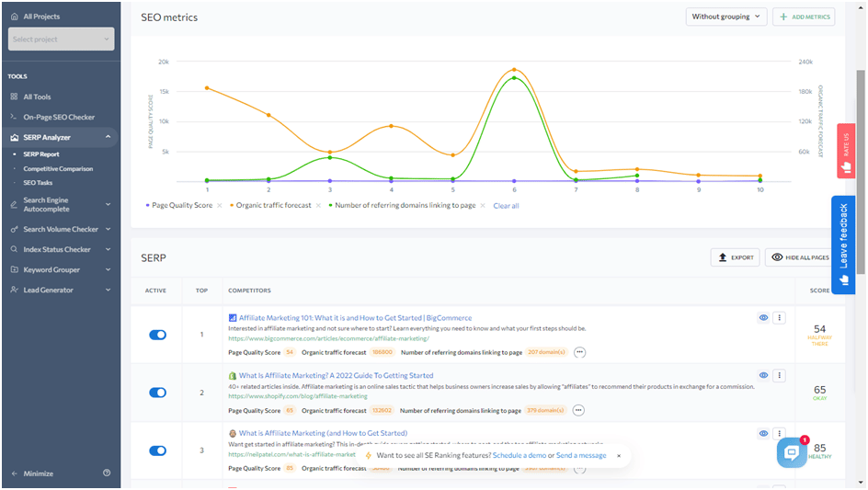The width and height of the screenshot is (868, 490).
Task: Open Neil Patel What is Affiliate Marketing title
Action: 323,434
